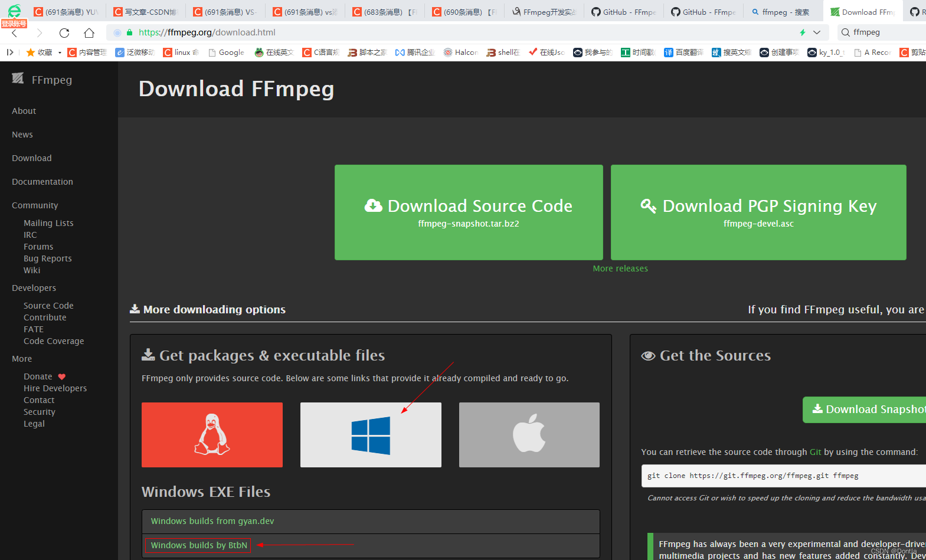Open the Forums sidebar link
Image resolution: width=926 pixels, height=560 pixels.
[38, 247]
